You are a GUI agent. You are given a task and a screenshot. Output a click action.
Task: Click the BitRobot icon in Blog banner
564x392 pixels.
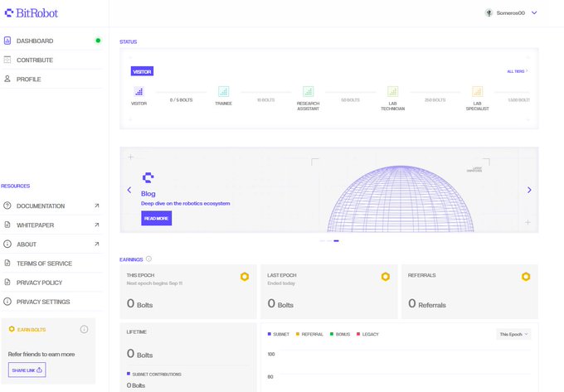coord(148,177)
